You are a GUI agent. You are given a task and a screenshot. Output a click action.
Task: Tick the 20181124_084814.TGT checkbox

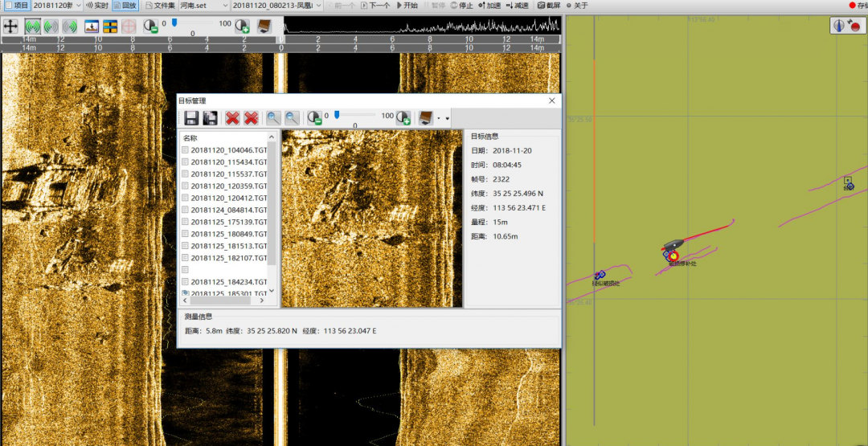(x=185, y=210)
